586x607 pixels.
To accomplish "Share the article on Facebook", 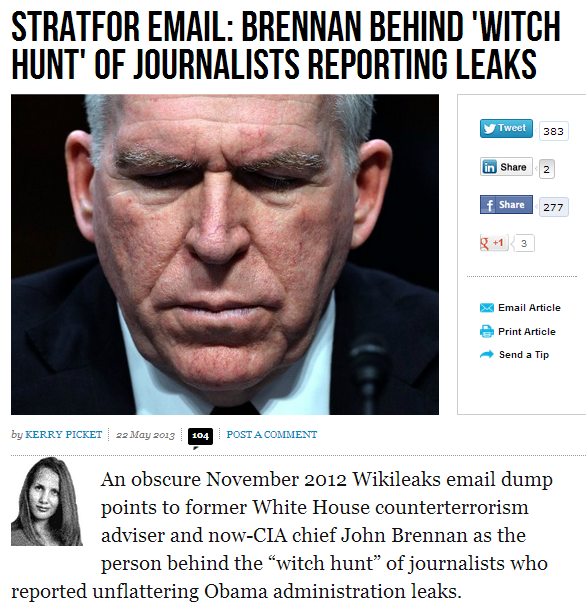I will (x=506, y=204).
